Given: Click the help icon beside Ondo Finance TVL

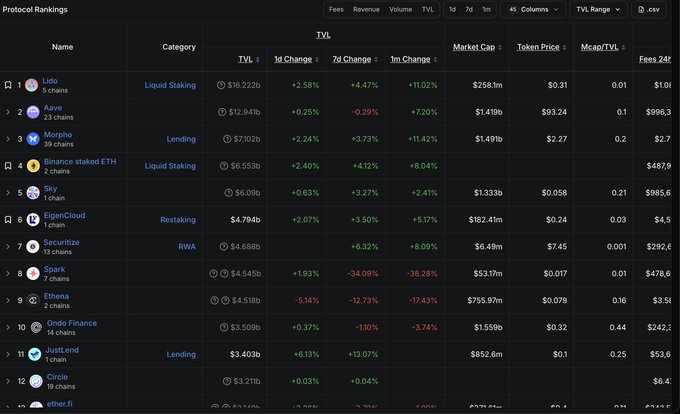Looking at the screenshot, I should [x=223, y=327].
